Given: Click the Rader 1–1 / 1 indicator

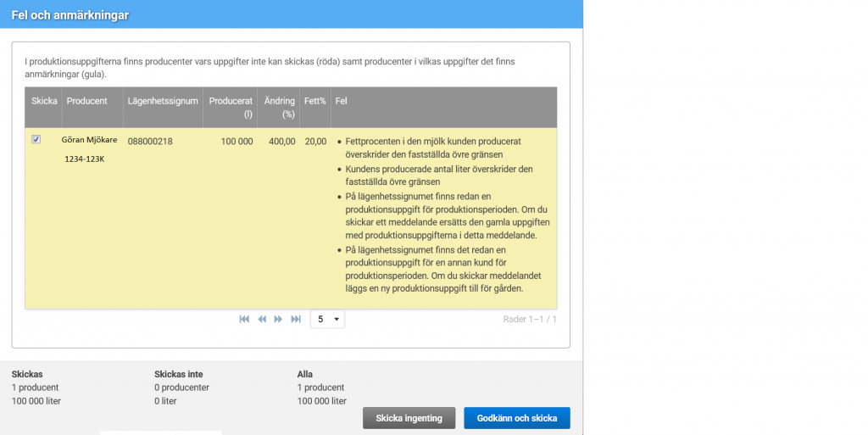Looking at the screenshot, I should (x=530, y=320).
